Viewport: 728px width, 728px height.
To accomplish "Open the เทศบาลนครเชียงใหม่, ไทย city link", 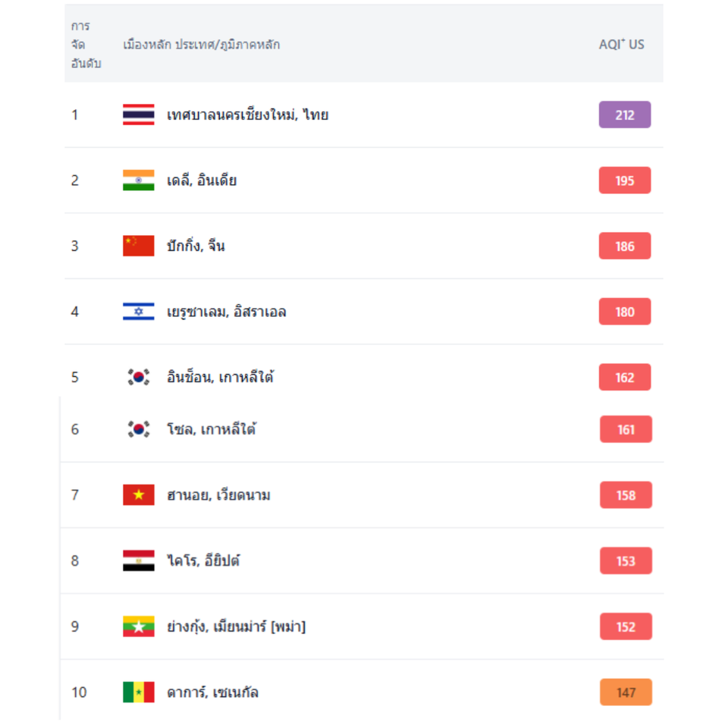I will click(247, 115).
